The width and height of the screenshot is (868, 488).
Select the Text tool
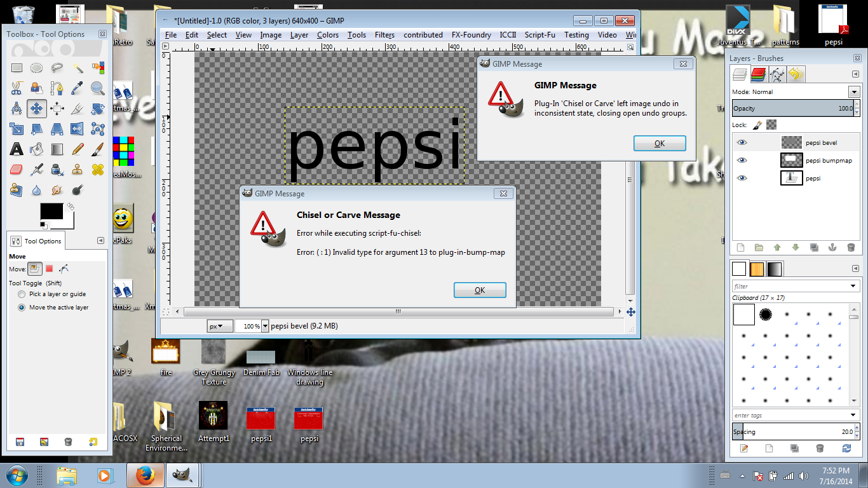click(17, 149)
